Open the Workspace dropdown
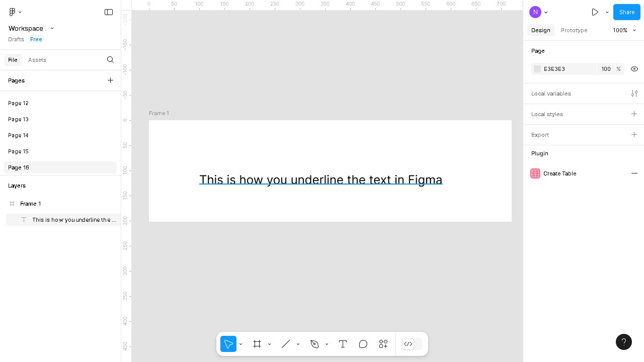This screenshot has width=644, height=362. point(52,29)
